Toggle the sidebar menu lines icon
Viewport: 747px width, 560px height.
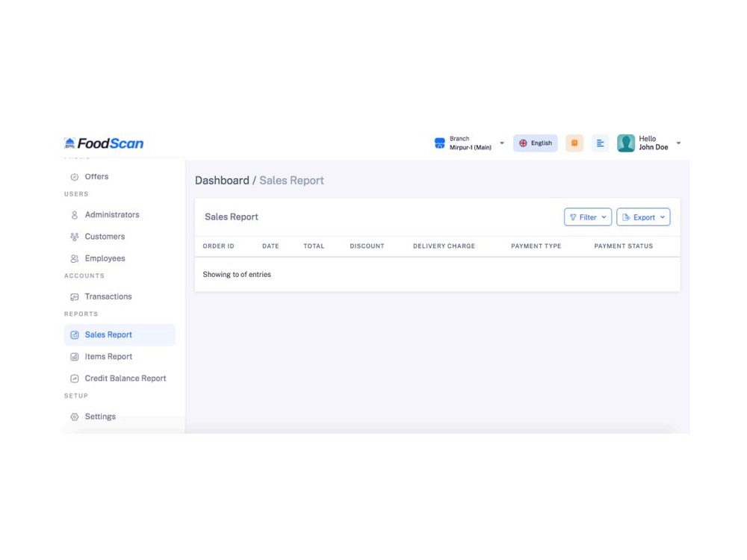click(x=601, y=143)
